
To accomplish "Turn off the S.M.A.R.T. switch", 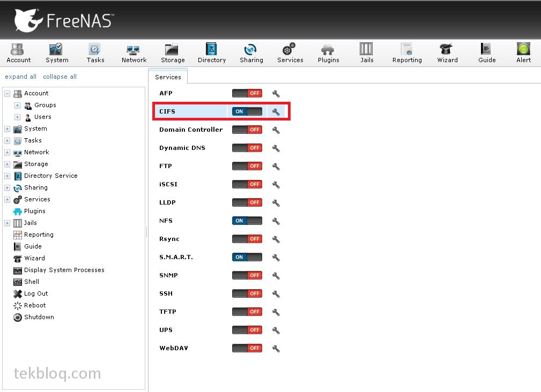I will (247, 257).
